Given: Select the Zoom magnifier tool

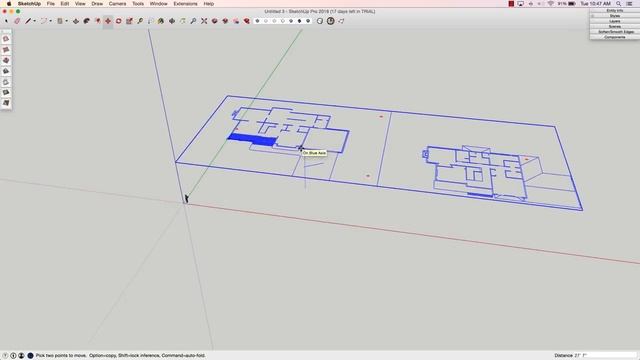Looking at the screenshot, I should tap(193, 21).
